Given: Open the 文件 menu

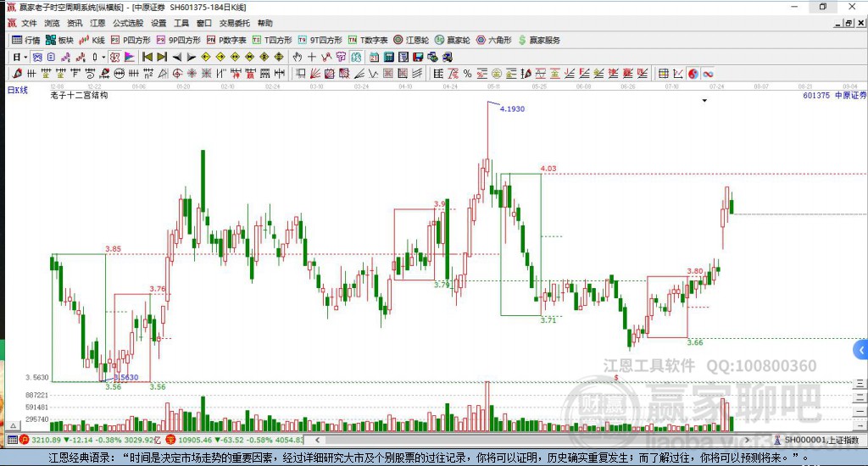Looking at the screenshot, I should (x=29, y=23).
